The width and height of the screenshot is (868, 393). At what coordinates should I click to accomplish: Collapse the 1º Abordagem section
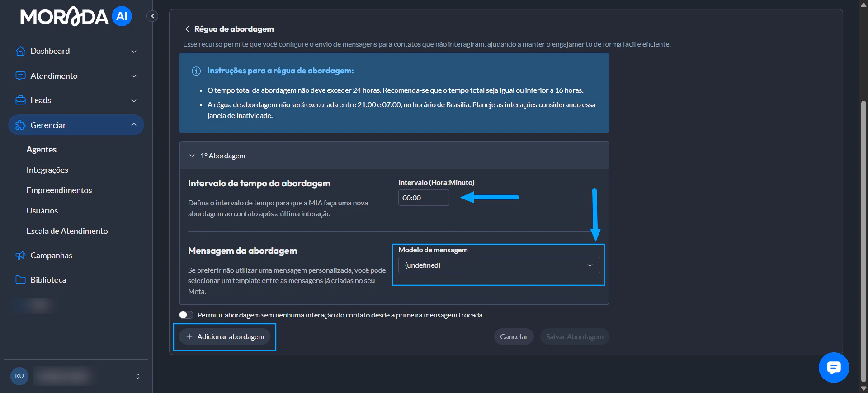point(192,156)
